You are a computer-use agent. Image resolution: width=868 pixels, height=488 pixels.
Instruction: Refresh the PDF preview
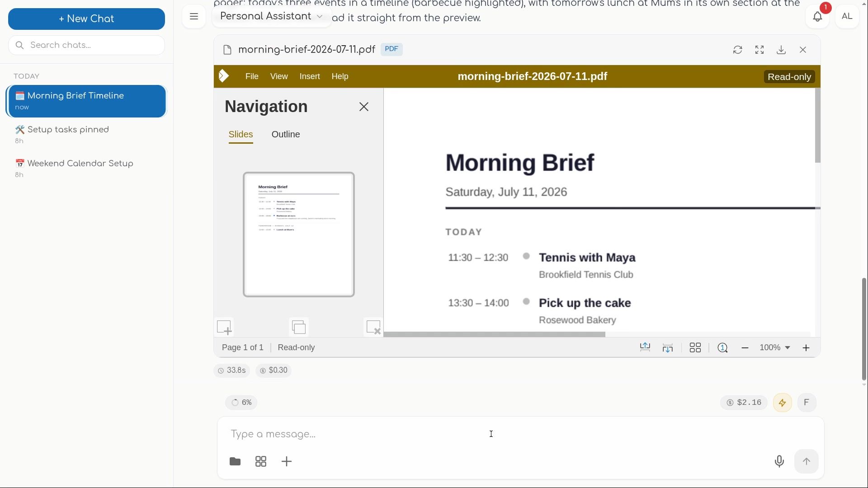point(738,50)
